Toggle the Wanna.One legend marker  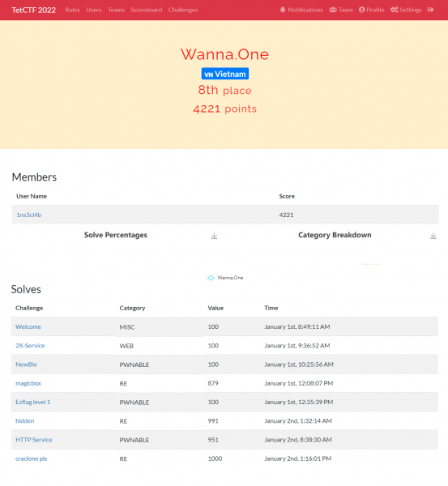coord(211,278)
